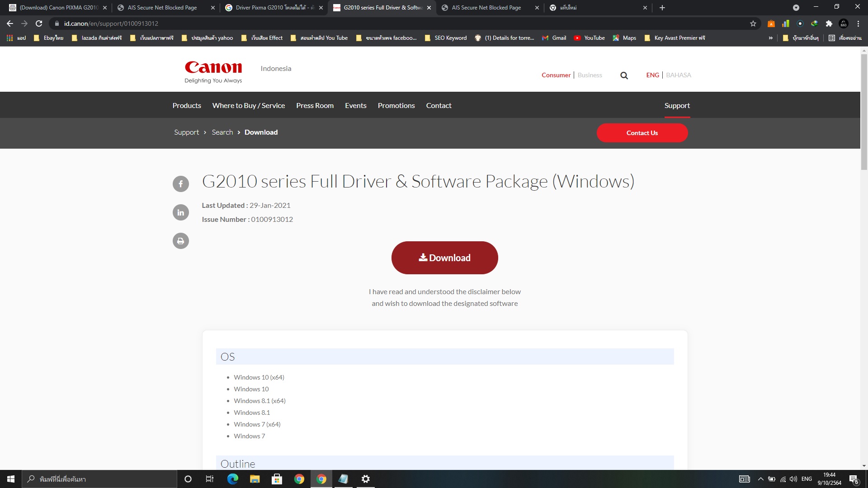Open Windows Start menu

click(x=11, y=479)
